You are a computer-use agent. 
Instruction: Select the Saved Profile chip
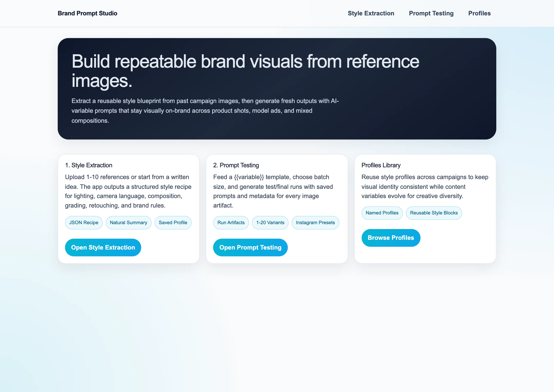click(x=173, y=223)
